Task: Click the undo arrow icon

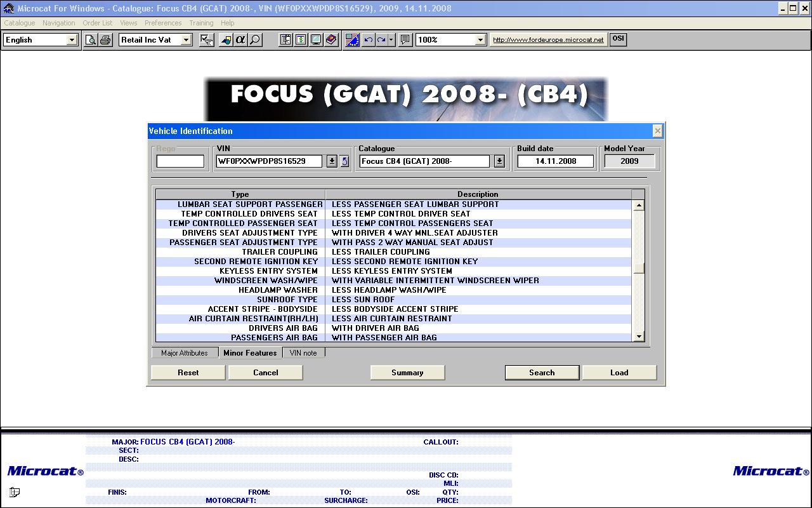Action: pyautogui.click(x=368, y=40)
